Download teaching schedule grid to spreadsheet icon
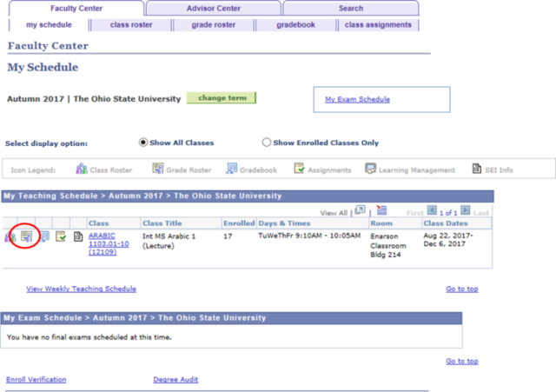 [x=381, y=210]
